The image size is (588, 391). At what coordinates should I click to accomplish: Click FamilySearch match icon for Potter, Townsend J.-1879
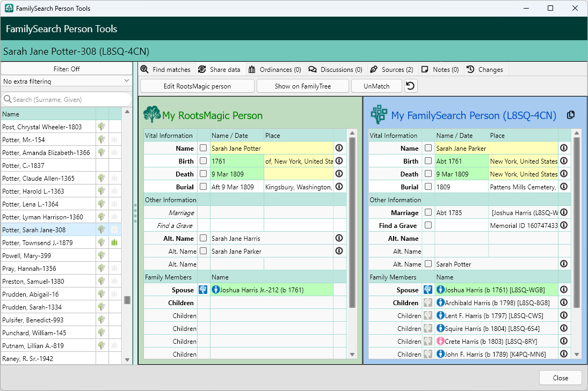coord(101,242)
